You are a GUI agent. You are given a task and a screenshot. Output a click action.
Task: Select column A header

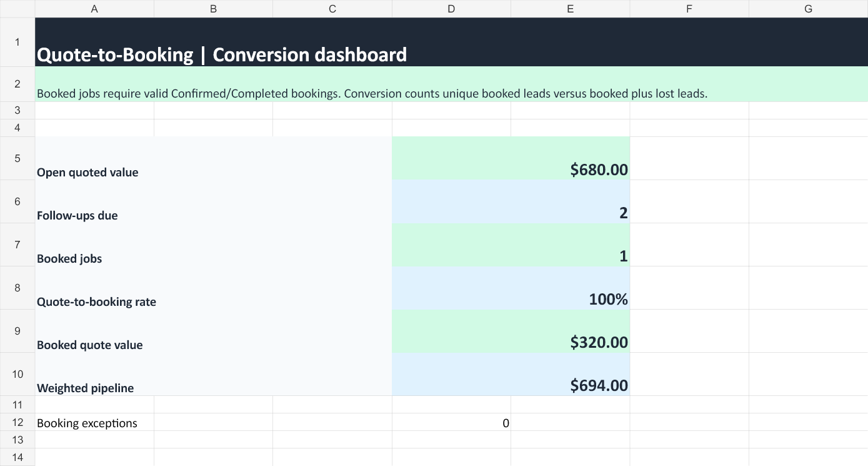[x=94, y=9]
